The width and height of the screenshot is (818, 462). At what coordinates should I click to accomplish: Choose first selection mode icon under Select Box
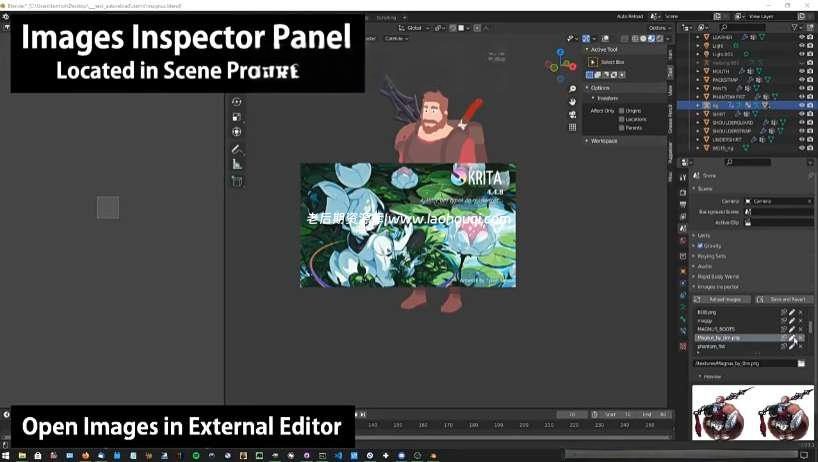[591, 75]
